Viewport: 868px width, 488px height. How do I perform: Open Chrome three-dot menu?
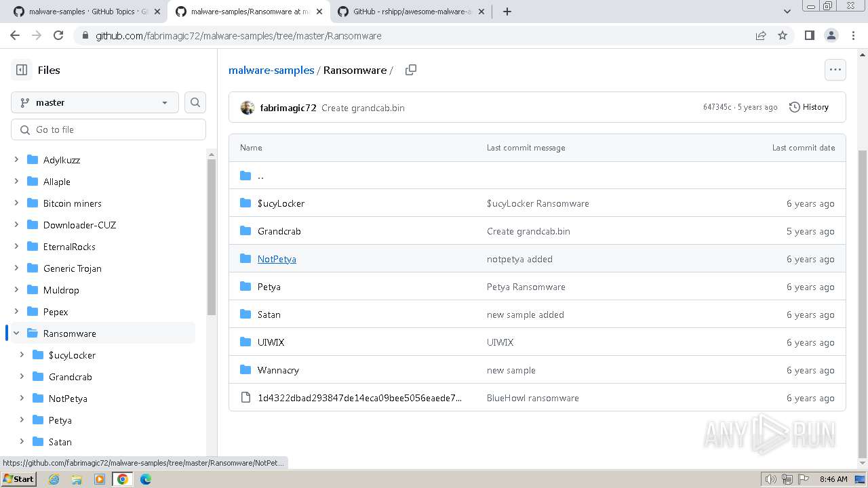pos(853,35)
